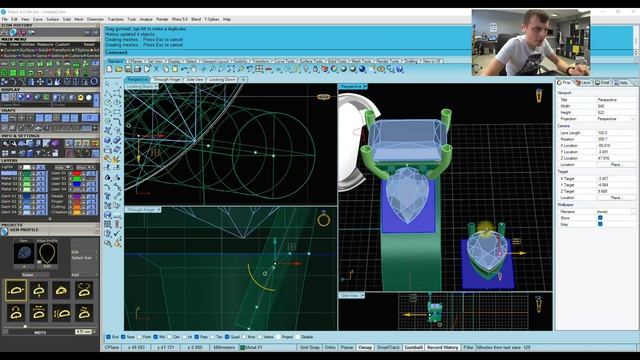Click the Record History button
This screenshot has width=640, height=360.
(442, 347)
